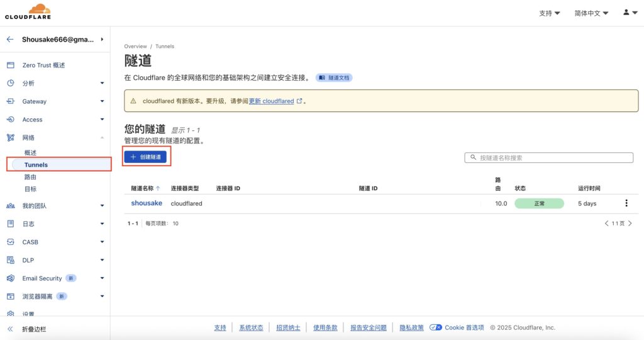The height and width of the screenshot is (340, 644).
Task: Expand the DLP section
Action: tap(102, 260)
